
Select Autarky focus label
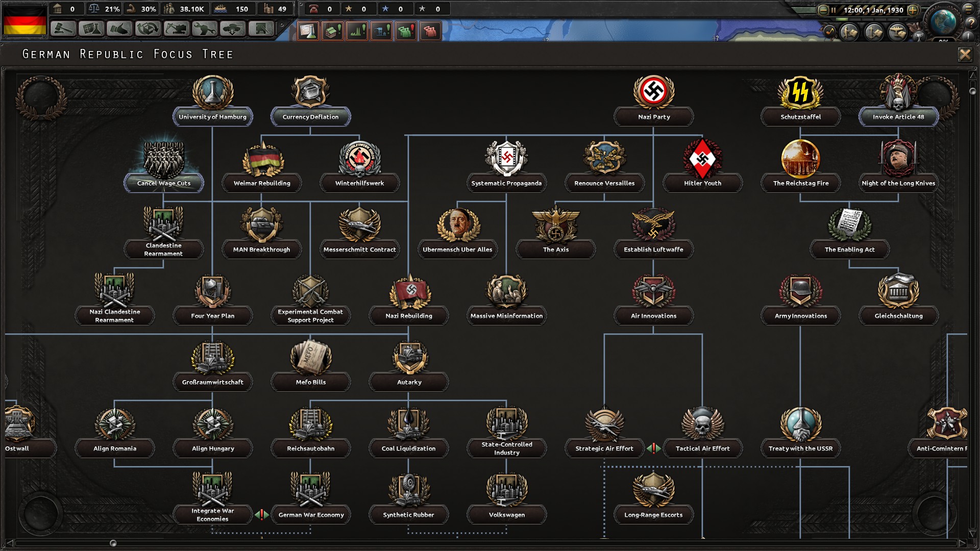(409, 382)
